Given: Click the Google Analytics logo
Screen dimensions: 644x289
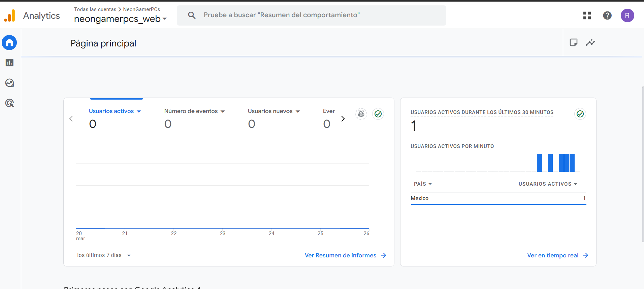Looking at the screenshot, I should pyautogui.click(x=10, y=15).
